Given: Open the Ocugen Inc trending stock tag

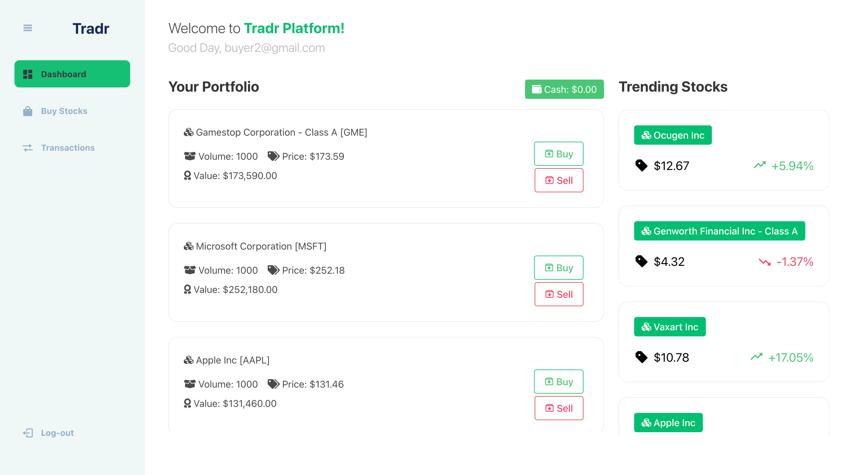Looking at the screenshot, I should point(673,135).
